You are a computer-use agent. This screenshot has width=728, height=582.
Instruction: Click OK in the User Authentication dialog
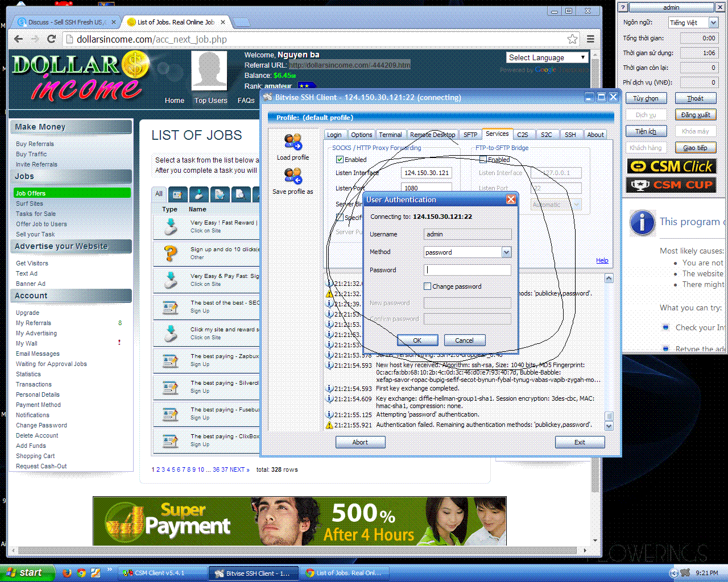pyautogui.click(x=417, y=340)
